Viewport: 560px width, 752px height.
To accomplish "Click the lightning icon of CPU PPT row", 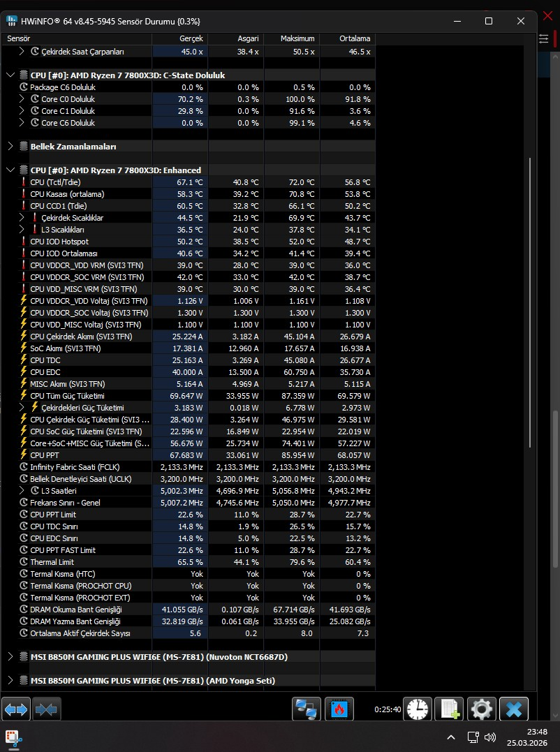I will (x=24, y=455).
